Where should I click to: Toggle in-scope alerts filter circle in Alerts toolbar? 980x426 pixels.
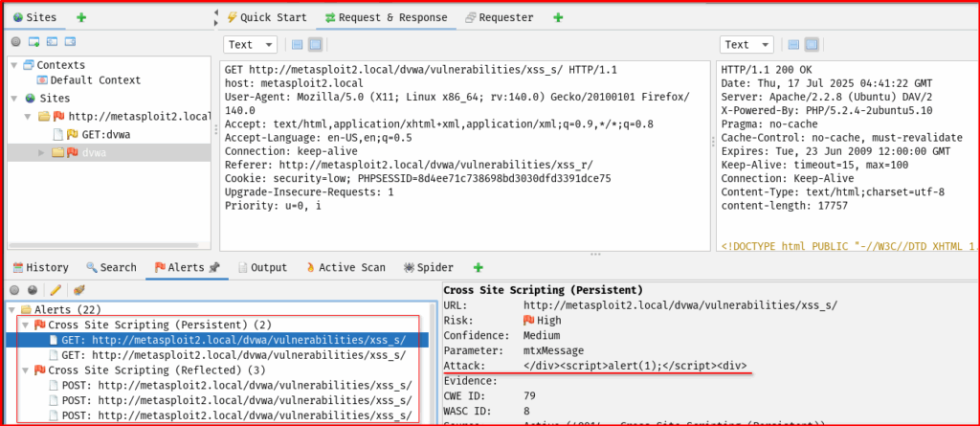pyautogui.click(x=15, y=290)
